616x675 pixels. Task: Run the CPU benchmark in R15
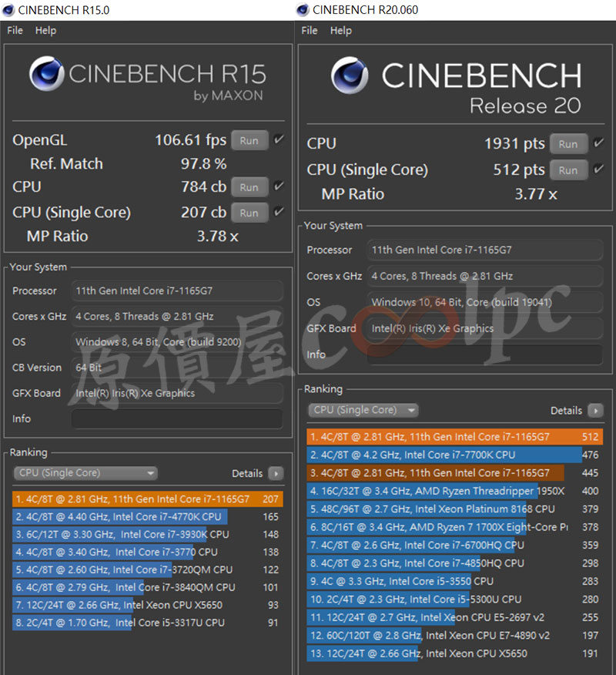click(249, 187)
